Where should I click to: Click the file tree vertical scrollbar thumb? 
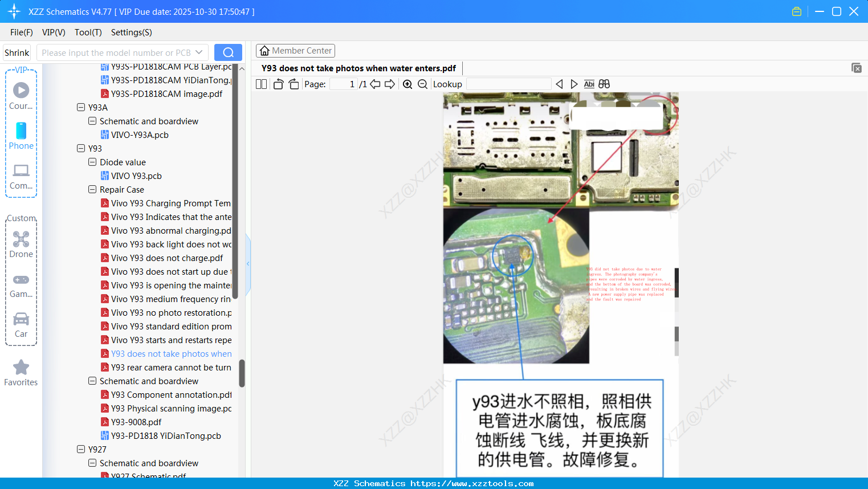coord(242,373)
